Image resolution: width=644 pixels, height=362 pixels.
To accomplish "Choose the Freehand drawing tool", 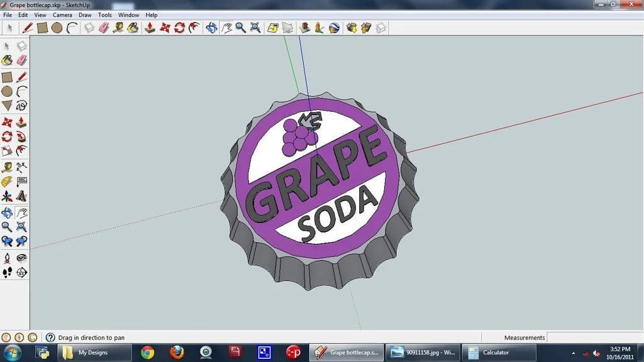I will pyautogui.click(x=21, y=106).
